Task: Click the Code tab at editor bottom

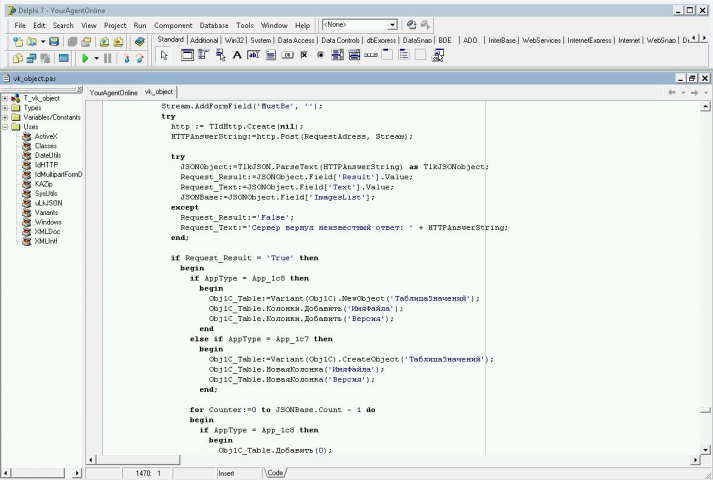Action: pyautogui.click(x=275, y=473)
